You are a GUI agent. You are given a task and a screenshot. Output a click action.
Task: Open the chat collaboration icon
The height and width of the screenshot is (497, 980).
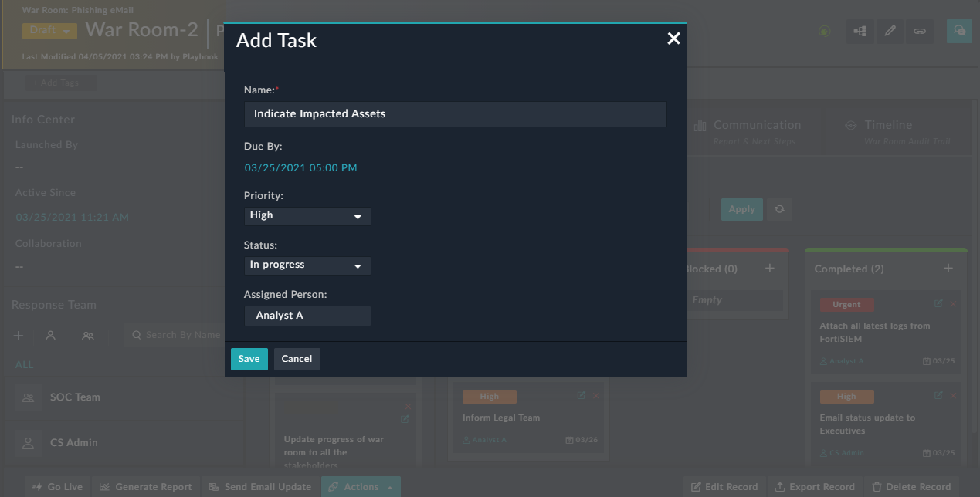(958, 32)
